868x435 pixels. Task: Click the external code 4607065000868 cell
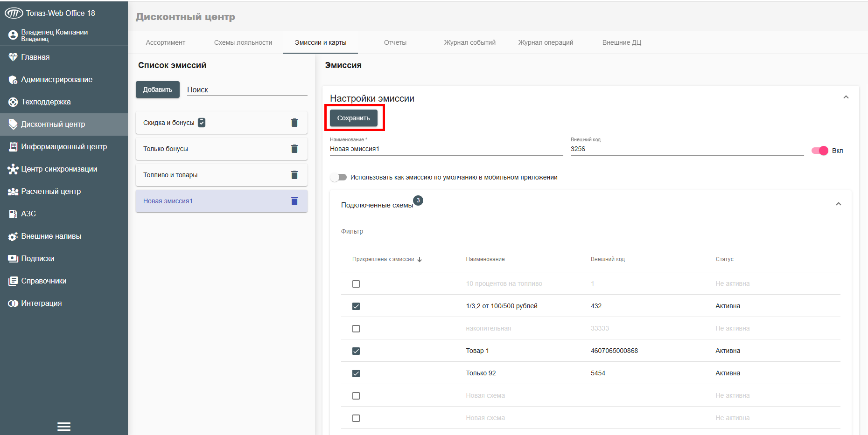(x=614, y=351)
